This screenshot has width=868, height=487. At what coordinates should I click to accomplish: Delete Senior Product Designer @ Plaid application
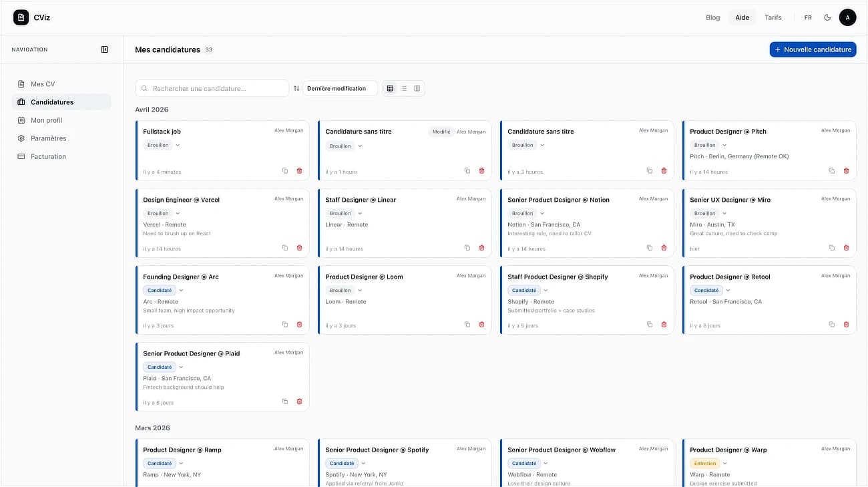pos(299,401)
